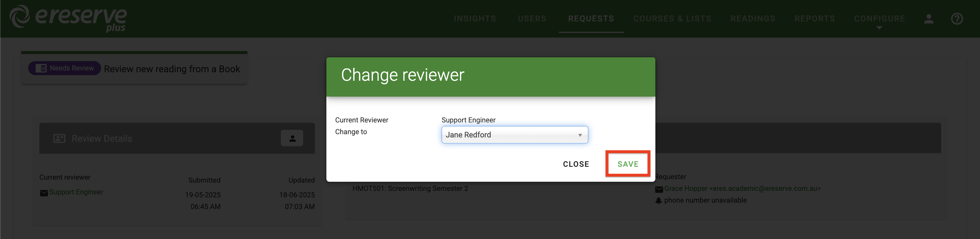The image size is (980, 239).
Task: Click the change reviewer person icon button
Action: point(292,138)
